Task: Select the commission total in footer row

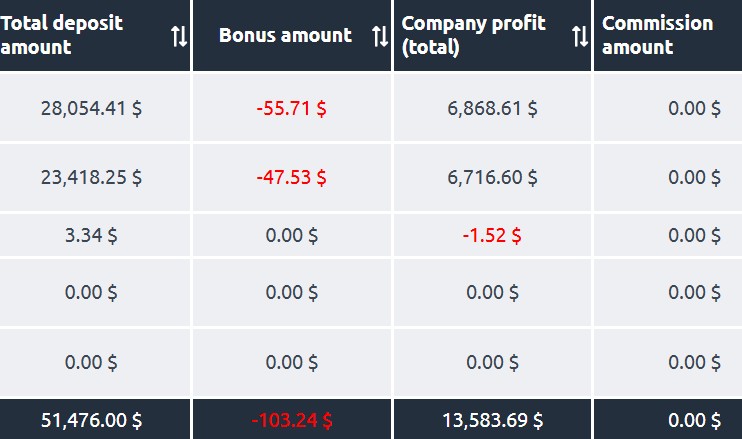Action: coord(694,420)
